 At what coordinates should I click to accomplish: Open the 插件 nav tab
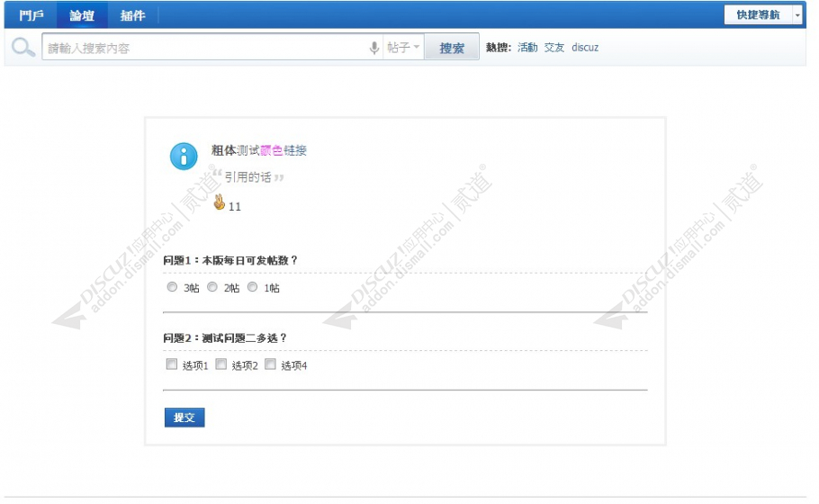point(132,15)
